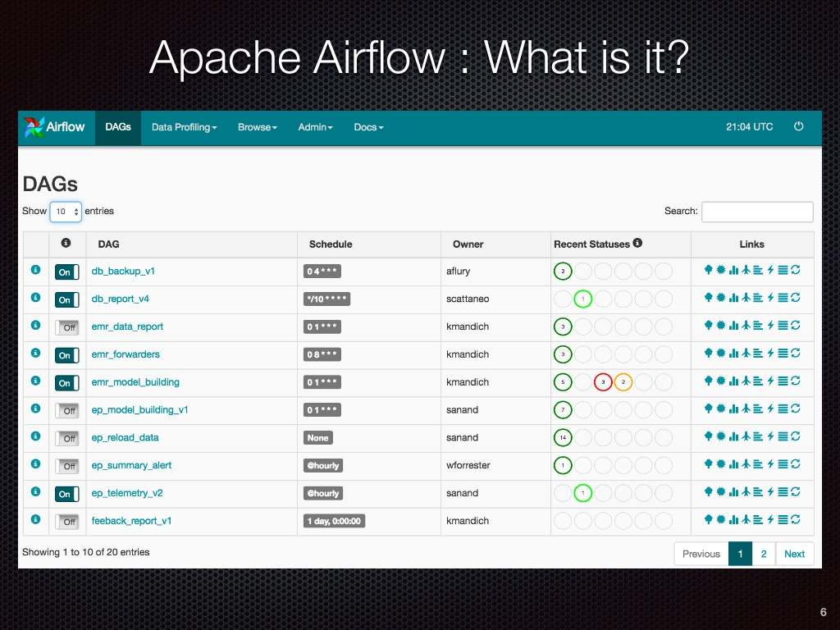Image resolution: width=840 pixels, height=630 pixels.
Task: Click the logout power icon
Action: coord(798,126)
